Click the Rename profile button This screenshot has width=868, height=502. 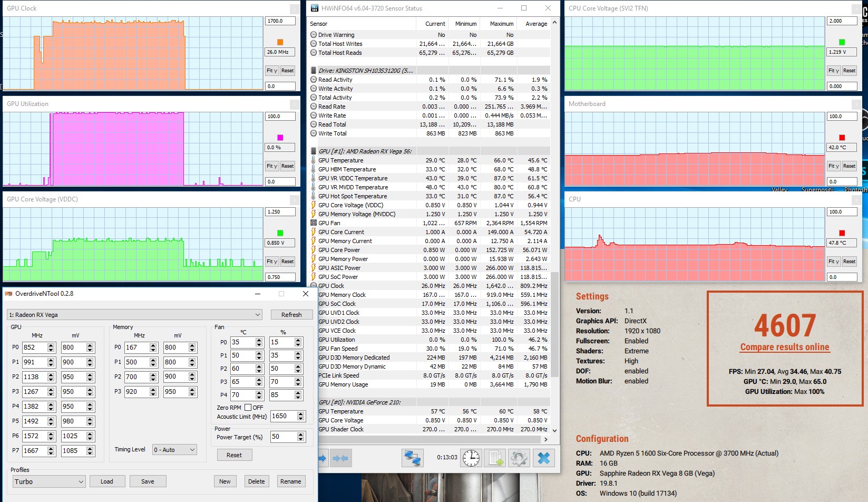click(x=291, y=481)
